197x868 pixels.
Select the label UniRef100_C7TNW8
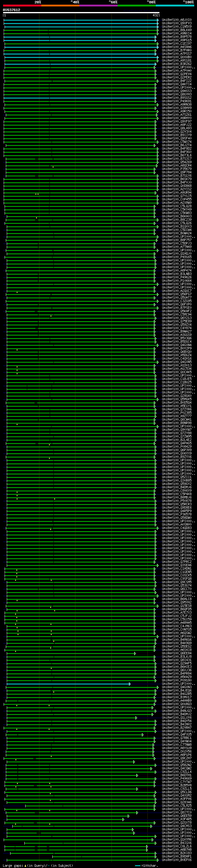click(x=177, y=745)
